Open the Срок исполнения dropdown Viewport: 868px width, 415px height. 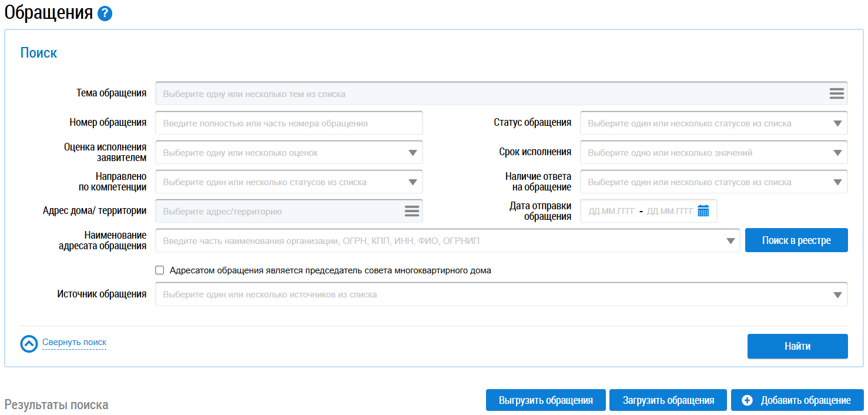pos(837,153)
